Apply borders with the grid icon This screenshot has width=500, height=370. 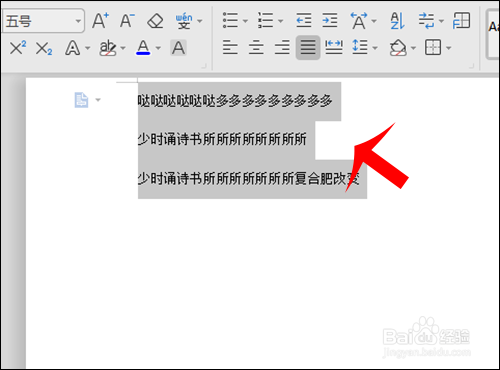tap(433, 47)
